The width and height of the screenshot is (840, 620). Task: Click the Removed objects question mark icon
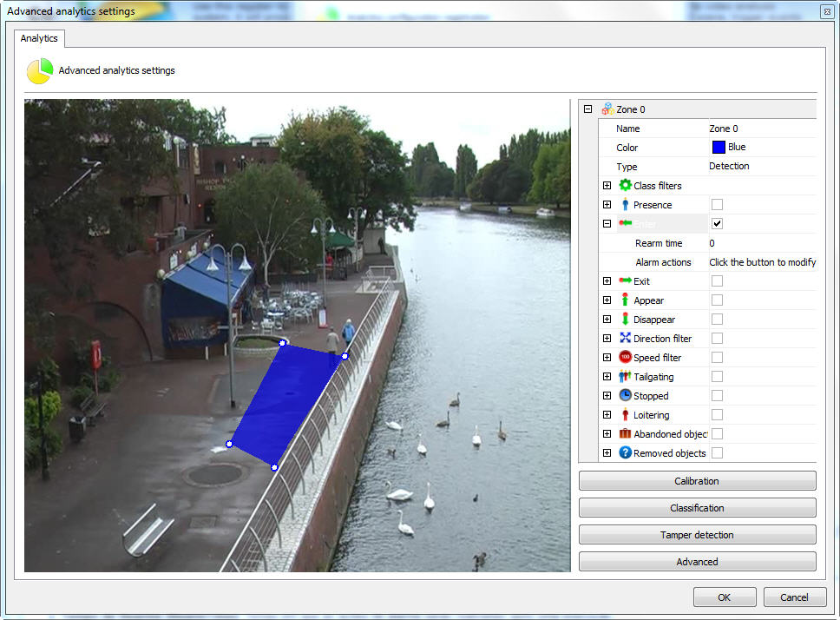point(625,452)
